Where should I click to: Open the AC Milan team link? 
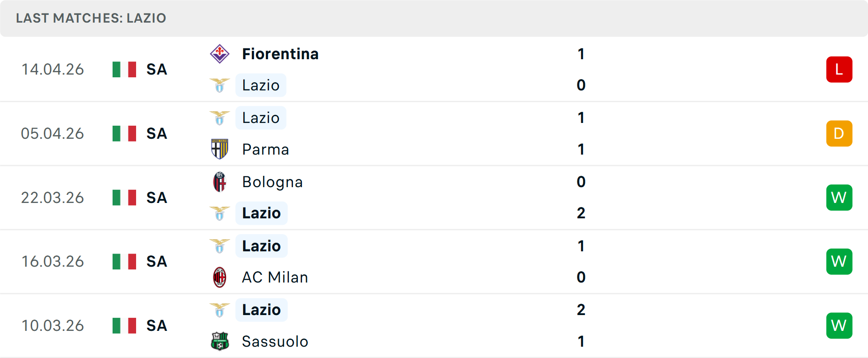click(x=275, y=277)
